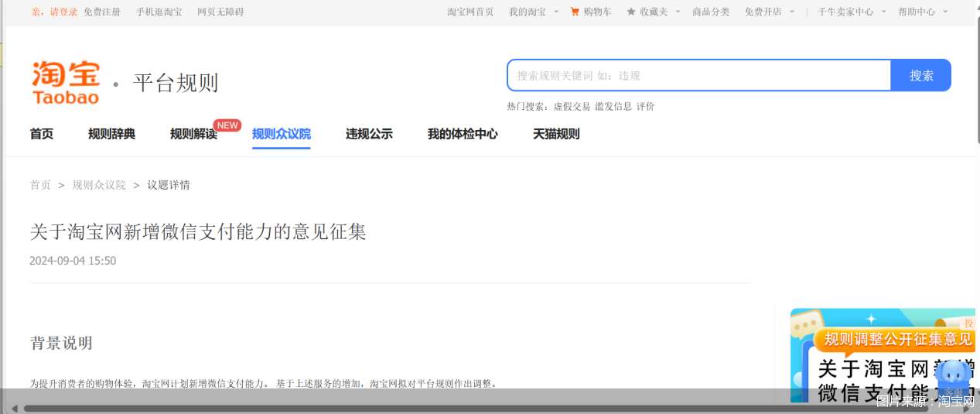Click the shopping cart icon in top bar
The height and width of the screenshot is (414, 980).
[575, 12]
